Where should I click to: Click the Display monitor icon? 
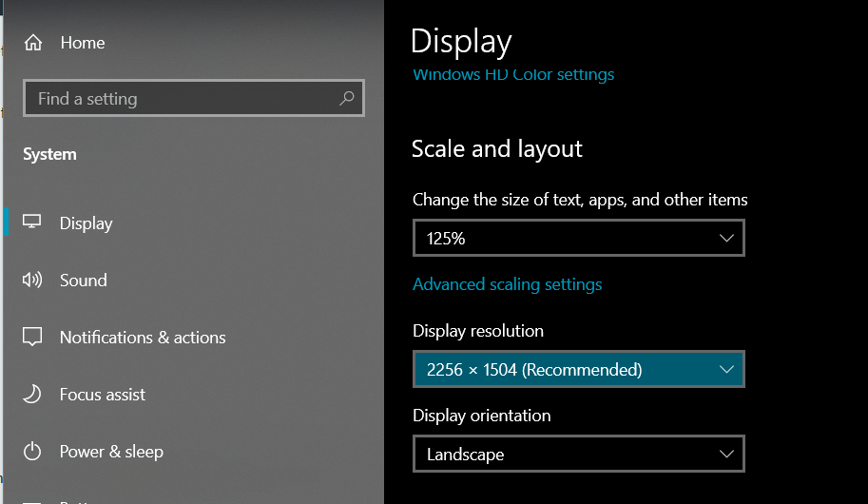coord(31,222)
